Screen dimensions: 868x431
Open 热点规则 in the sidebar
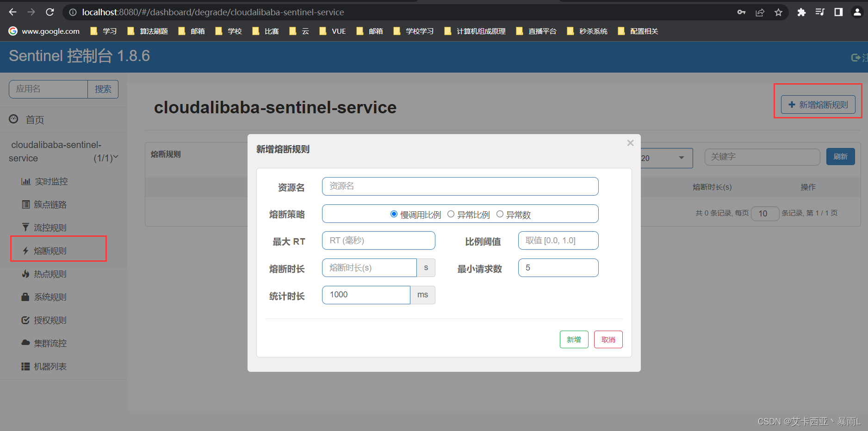[44, 274]
